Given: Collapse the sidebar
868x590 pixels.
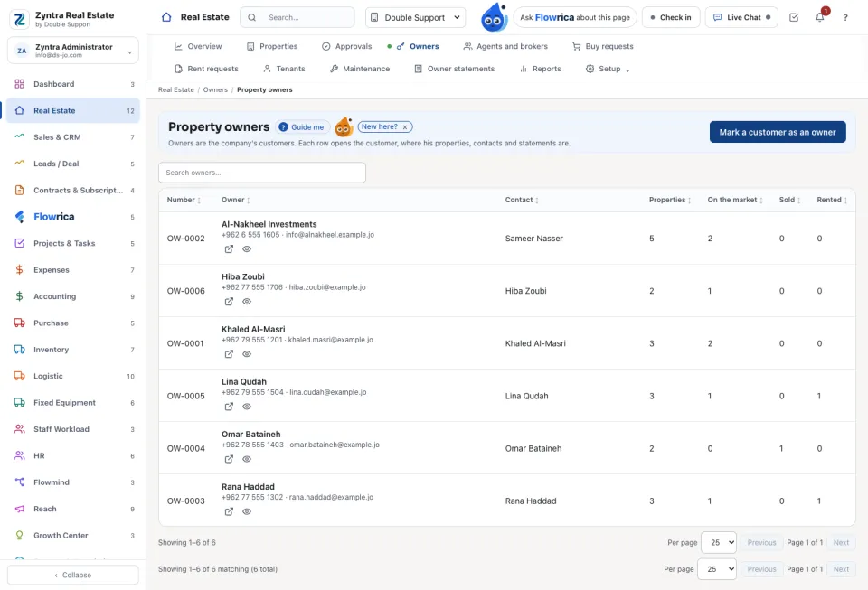Looking at the screenshot, I should click(73, 575).
